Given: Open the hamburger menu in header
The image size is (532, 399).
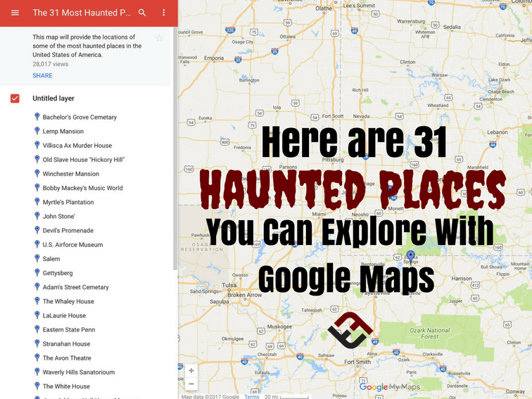Looking at the screenshot, I should click(x=15, y=13).
